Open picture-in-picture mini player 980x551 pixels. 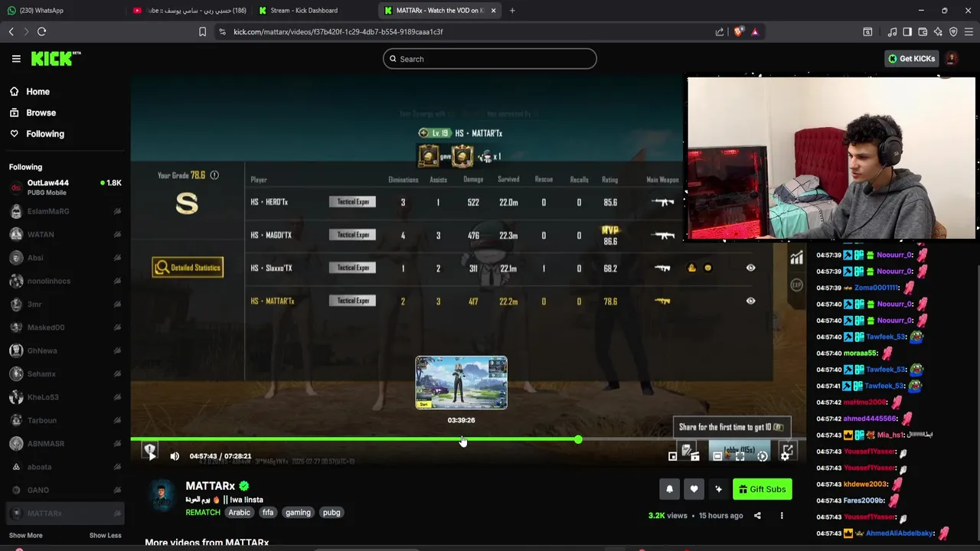coord(672,456)
